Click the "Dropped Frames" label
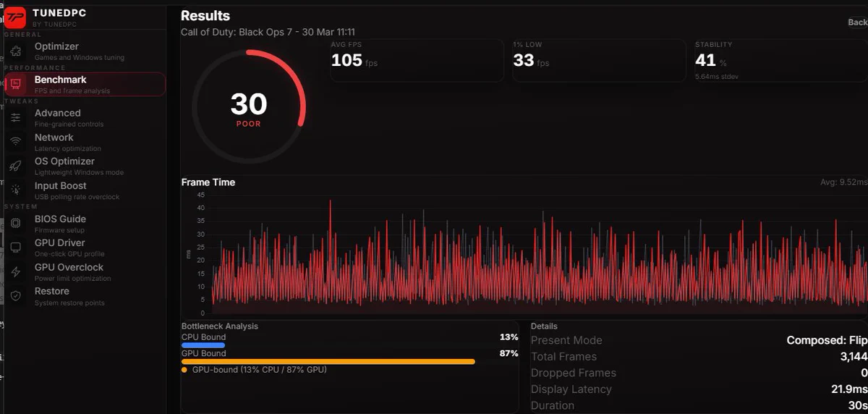 pyautogui.click(x=574, y=373)
